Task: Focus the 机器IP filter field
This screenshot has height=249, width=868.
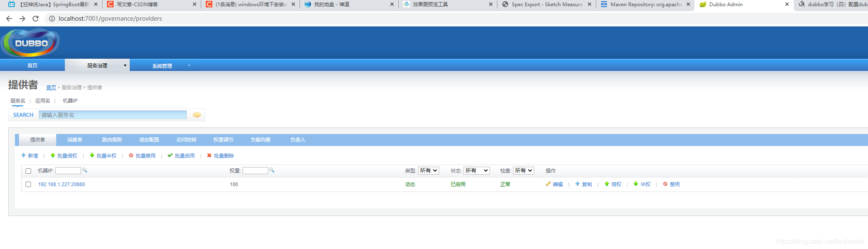Action: coord(68,170)
